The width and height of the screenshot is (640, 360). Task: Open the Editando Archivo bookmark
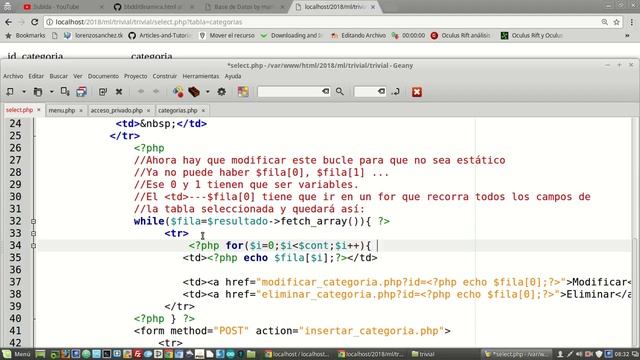pyautogui.click(x=358, y=36)
